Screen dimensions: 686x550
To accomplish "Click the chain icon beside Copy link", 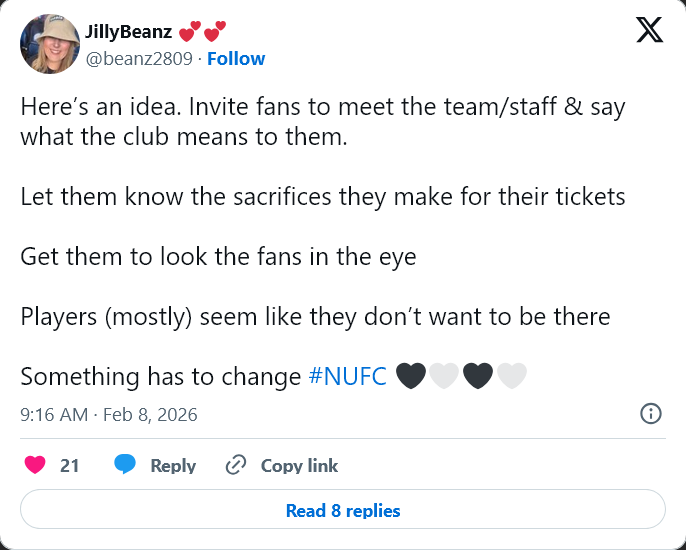I will click(x=236, y=465).
